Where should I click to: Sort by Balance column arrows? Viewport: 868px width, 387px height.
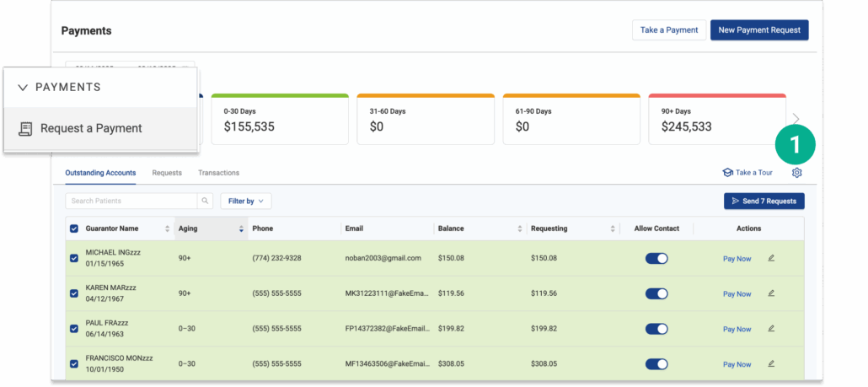pyautogui.click(x=517, y=228)
